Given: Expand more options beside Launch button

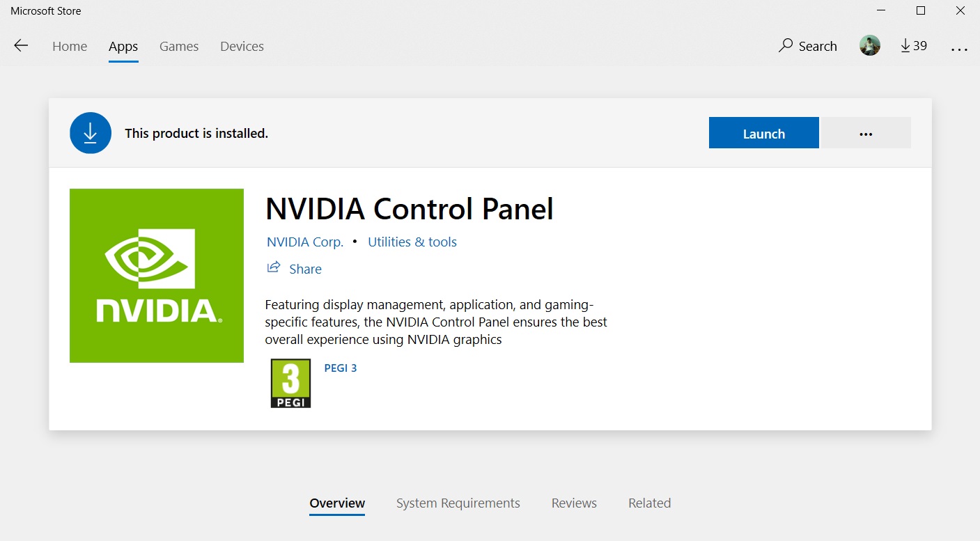Looking at the screenshot, I should coord(866,133).
